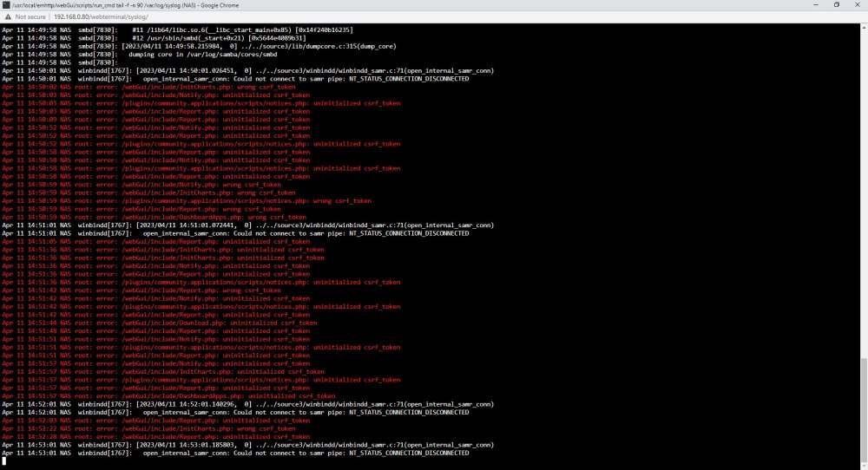Screen dimensions: 868x470
Task: Click the 14:51:42 Notify.php error line
Action: [155, 298]
